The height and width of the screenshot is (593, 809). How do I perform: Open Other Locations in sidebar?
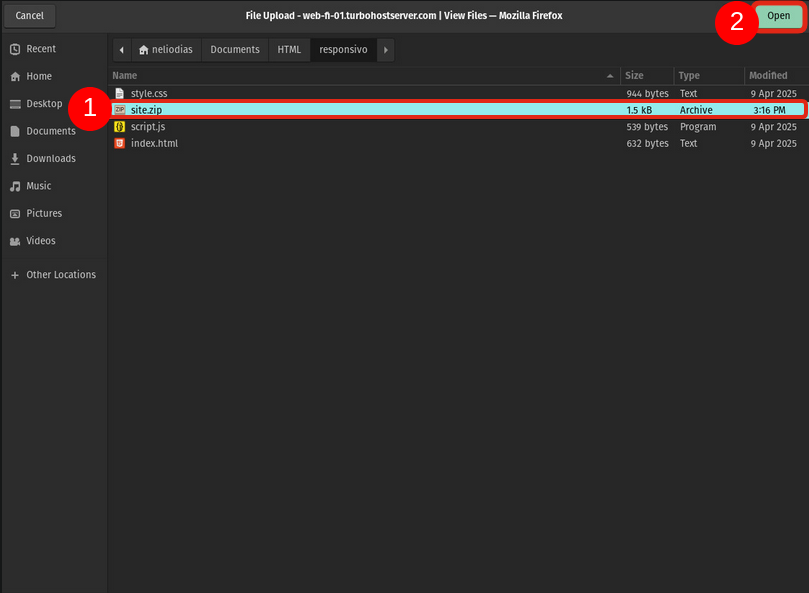[x=60, y=275]
